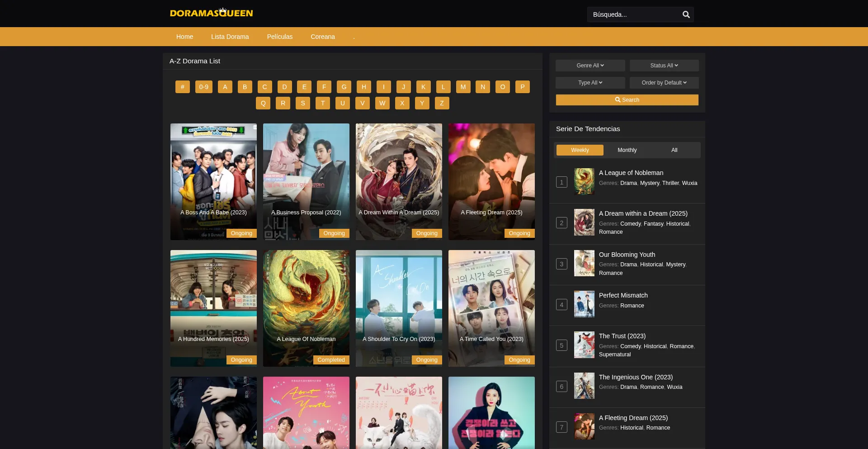868x449 pixels.
Task: Click the Perfect Mismatch trending title
Action: [623, 295]
